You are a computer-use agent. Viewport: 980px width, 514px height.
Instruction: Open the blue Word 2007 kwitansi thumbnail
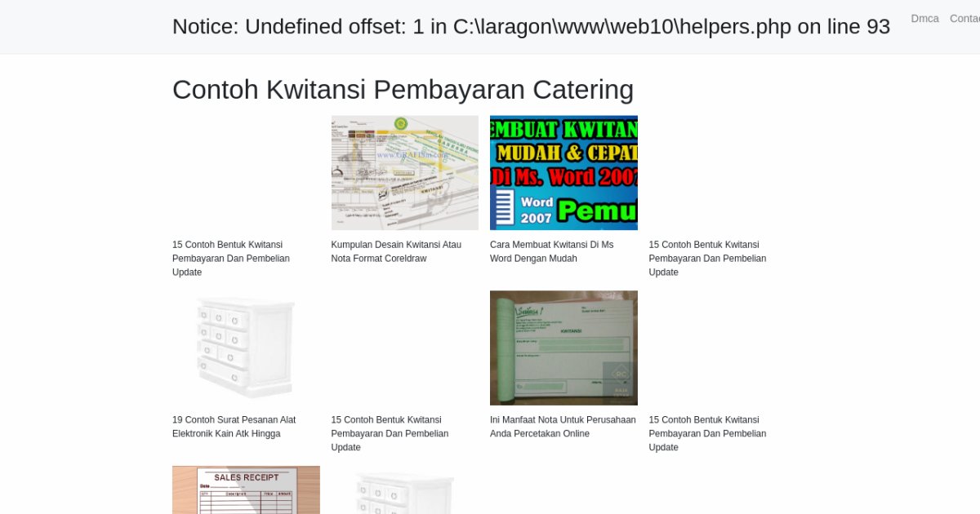pyautogui.click(x=563, y=172)
